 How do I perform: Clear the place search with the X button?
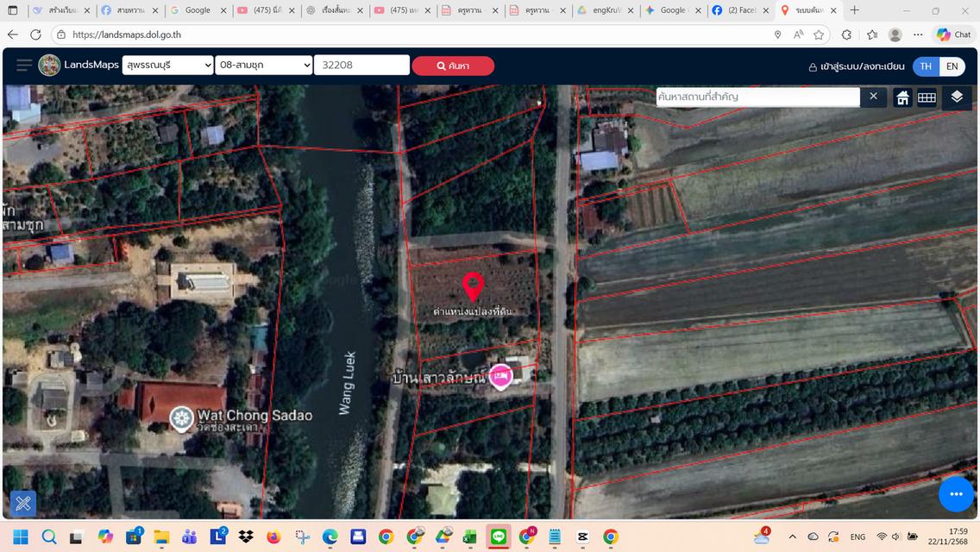click(873, 97)
